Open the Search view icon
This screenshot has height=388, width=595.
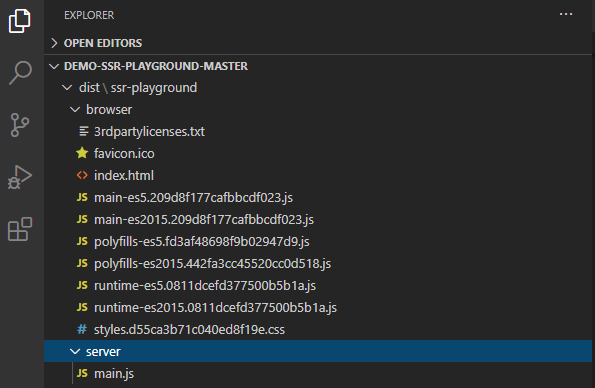coord(20,73)
